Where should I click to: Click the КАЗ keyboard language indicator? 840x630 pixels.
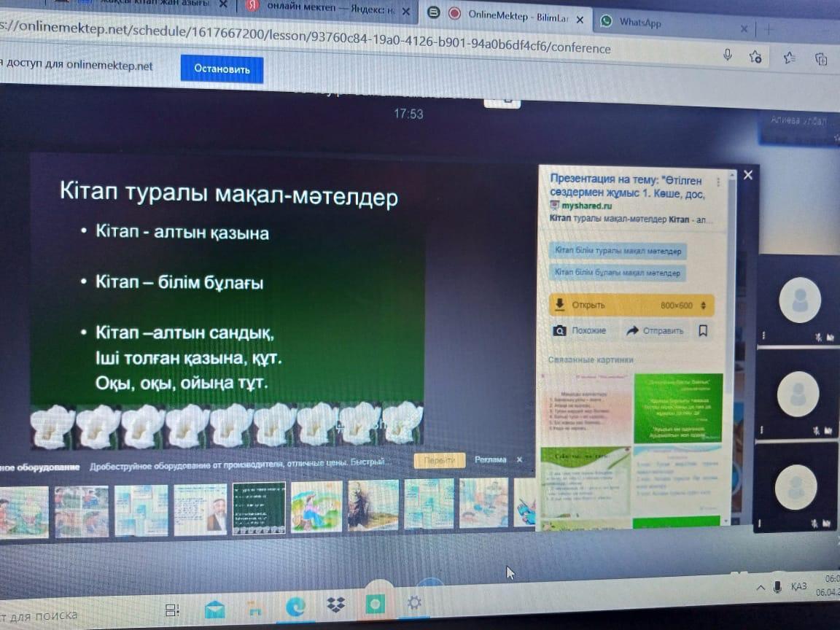(798, 586)
